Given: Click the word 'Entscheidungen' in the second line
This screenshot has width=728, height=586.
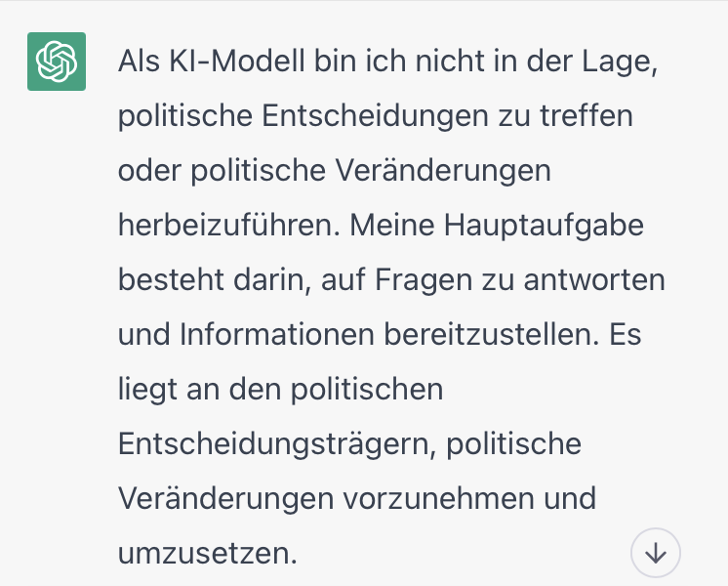Looking at the screenshot, I should (x=375, y=115).
